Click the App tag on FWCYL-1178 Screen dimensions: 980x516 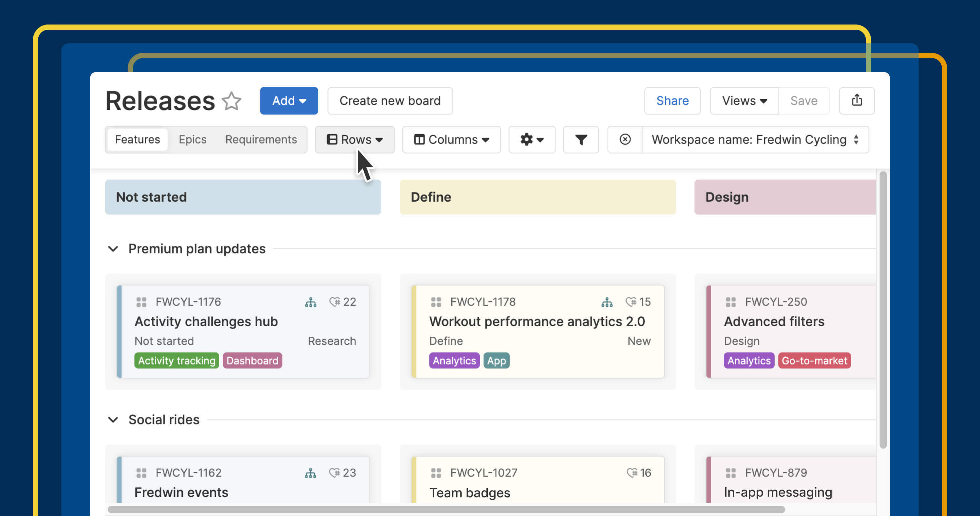[496, 360]
